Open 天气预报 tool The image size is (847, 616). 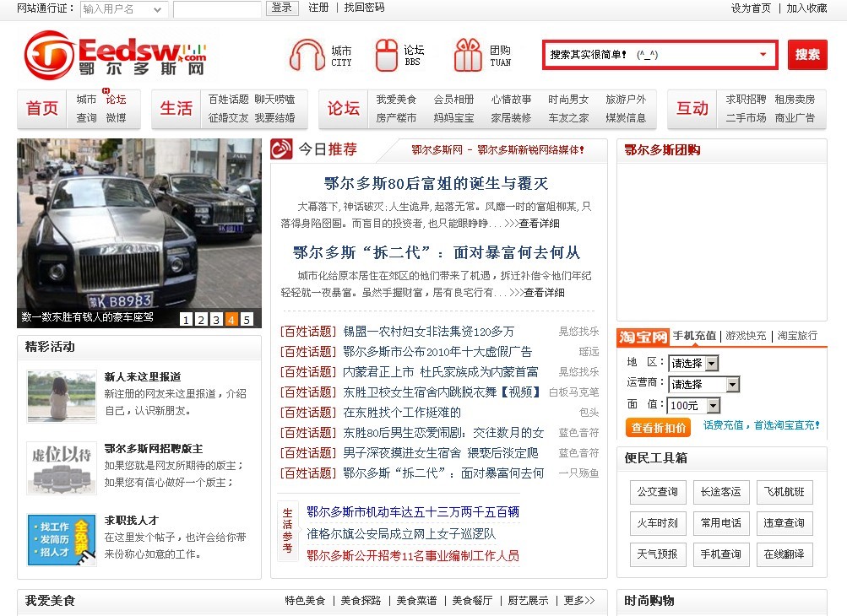[657, 554]
